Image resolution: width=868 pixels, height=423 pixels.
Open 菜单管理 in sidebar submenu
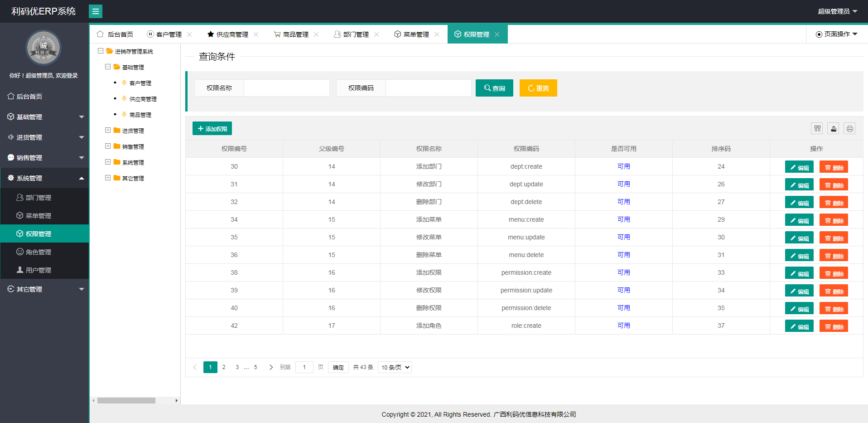click(x=44, y=216)
